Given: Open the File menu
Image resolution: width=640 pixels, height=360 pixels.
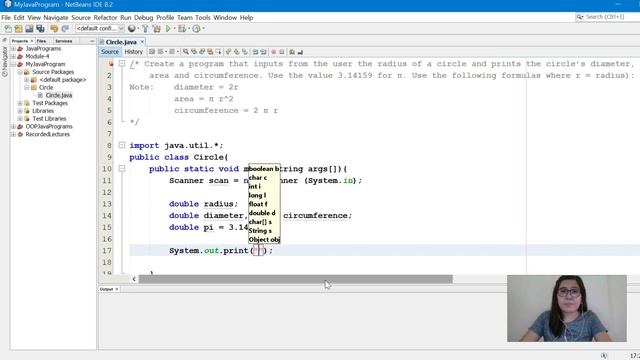Looking at the screenshot, I should tap(6, 18).
